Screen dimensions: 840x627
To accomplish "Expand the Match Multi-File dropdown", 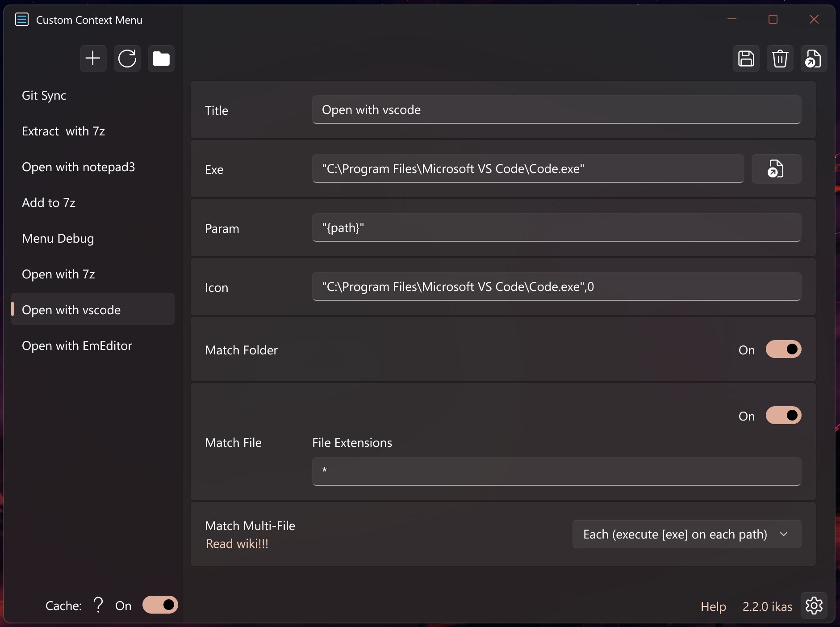I will point(686,534).
